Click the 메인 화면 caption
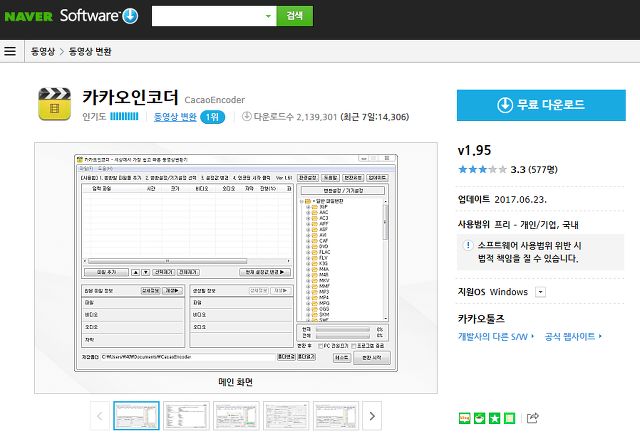This screenshot has width=640, height=446. 236,382
